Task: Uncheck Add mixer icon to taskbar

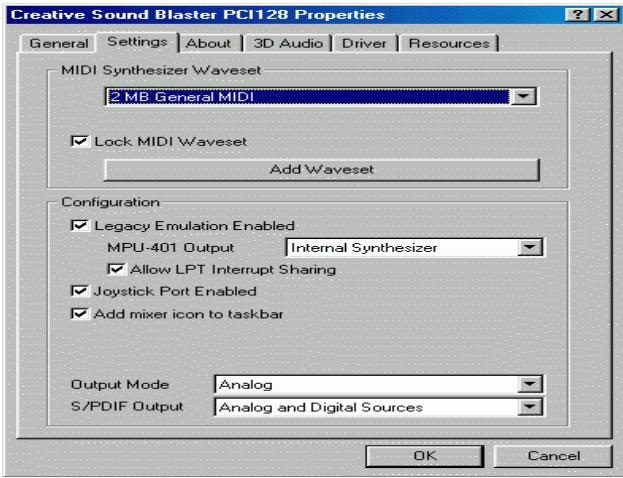Action: 79,314
